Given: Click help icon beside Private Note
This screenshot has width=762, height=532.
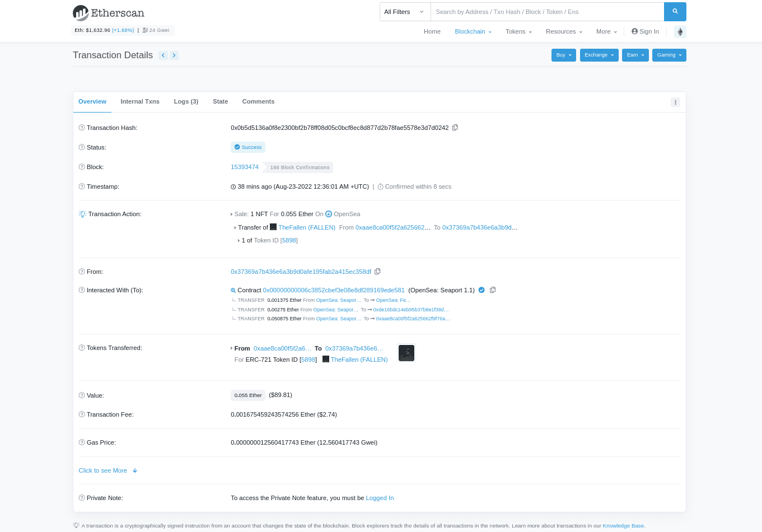Looking at the screenshot, I should (x=82, y=498).
